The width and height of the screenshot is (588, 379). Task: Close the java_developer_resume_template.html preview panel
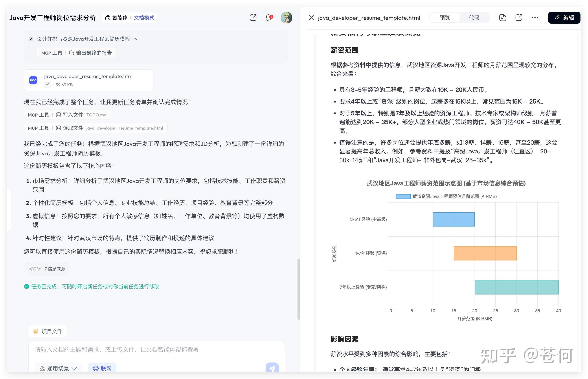point(311,18)
